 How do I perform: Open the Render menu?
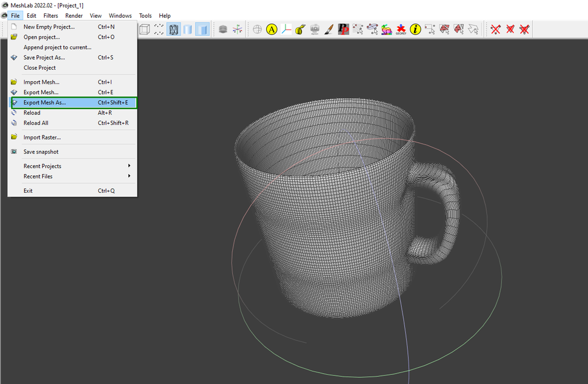(74, 15)
